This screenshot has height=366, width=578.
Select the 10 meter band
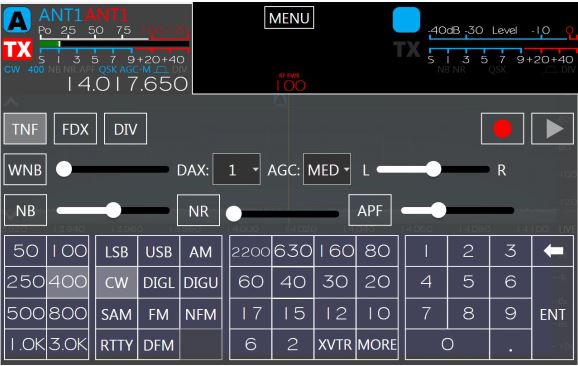[x=377, y=314]
